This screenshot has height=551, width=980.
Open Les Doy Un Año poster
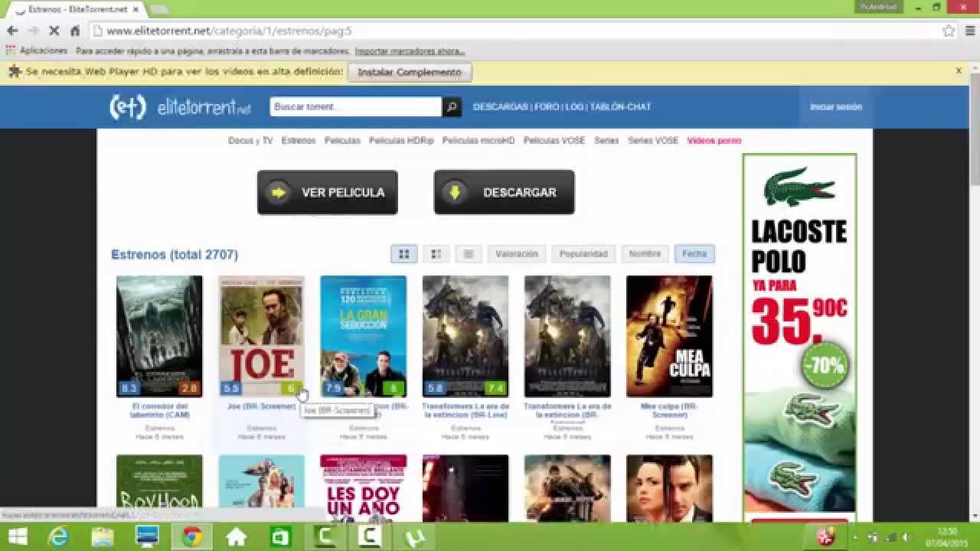click(x=363, y=488)
